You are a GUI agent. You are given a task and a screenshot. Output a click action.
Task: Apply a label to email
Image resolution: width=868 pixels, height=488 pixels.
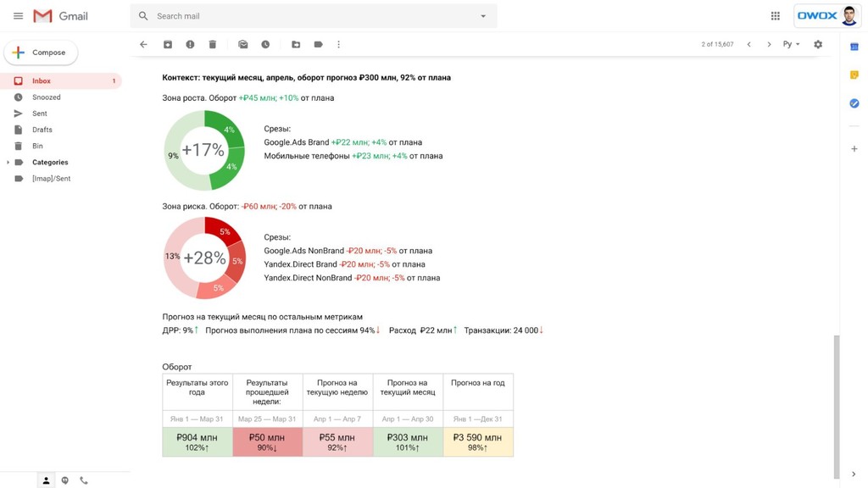pyautogui.click(x=319, y=44)
